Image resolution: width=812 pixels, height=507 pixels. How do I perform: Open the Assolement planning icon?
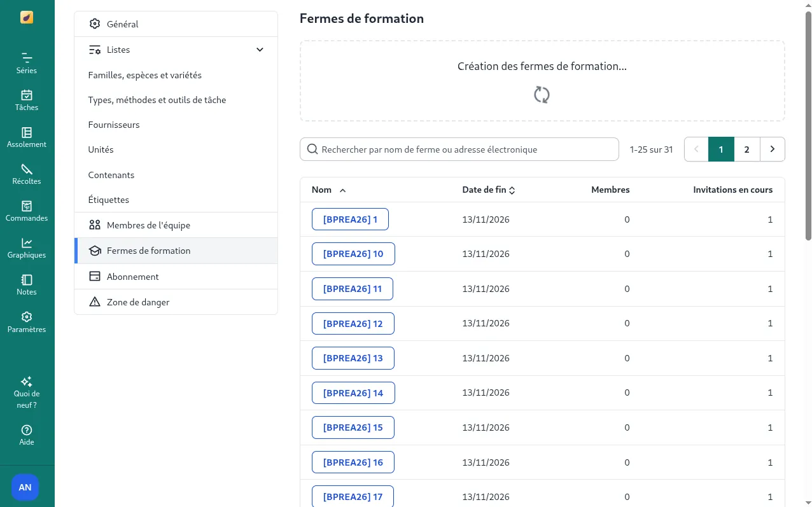pyautogui.click(x=26, y=137)
